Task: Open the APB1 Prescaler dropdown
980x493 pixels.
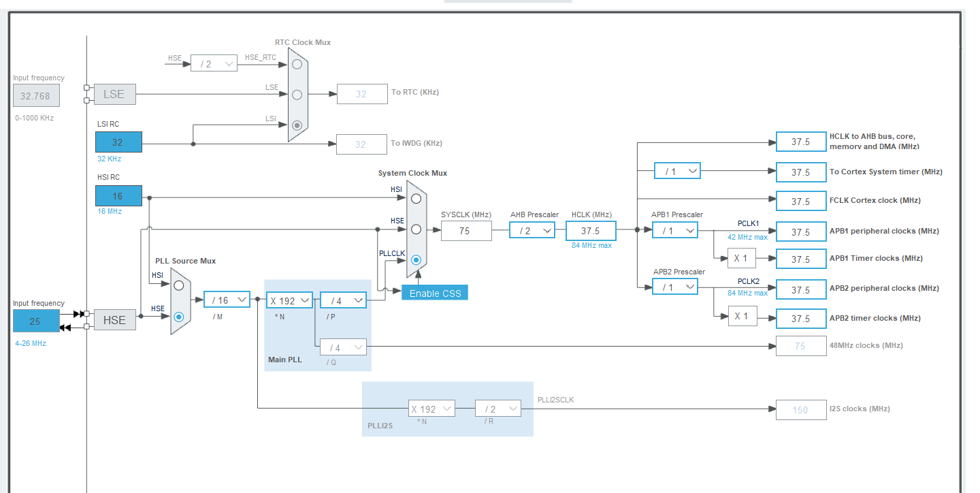Action: click(x=675, y=231)
